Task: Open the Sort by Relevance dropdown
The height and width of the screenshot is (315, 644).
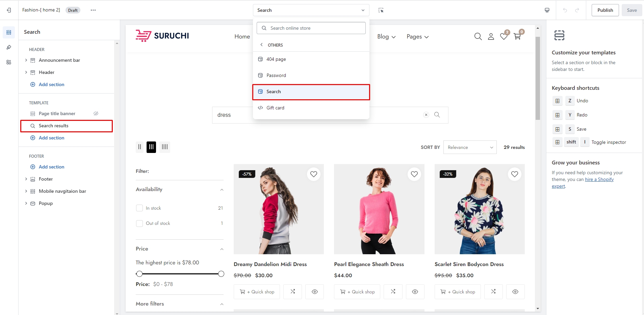Action: point(470,147)
